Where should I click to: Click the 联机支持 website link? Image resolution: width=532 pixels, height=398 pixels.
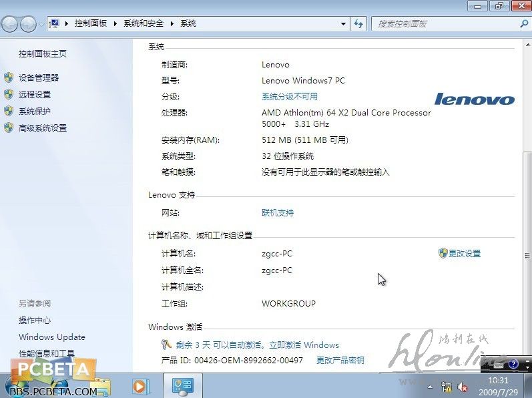(x=278, y=213)
